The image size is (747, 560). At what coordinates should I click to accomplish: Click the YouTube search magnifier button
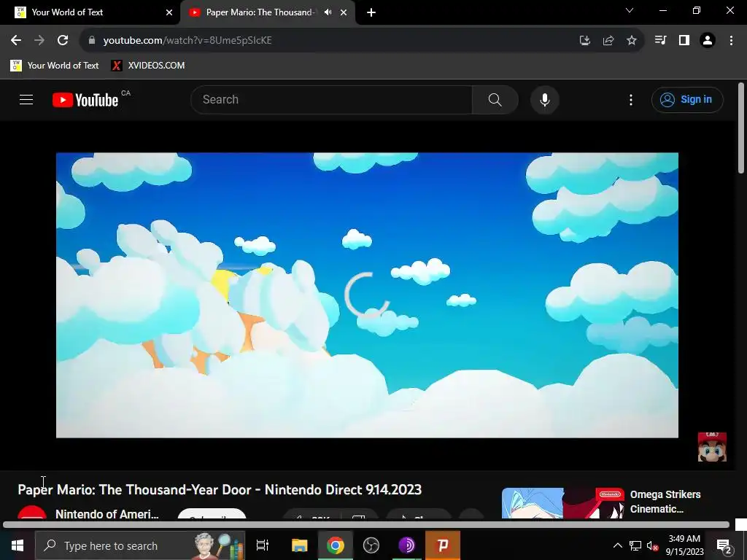[x=495, y=99]
